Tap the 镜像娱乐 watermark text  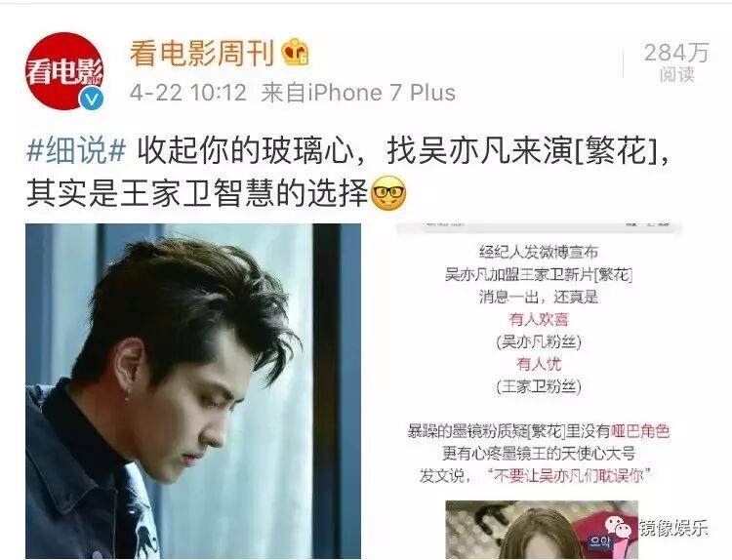click(x=672, y=528)
